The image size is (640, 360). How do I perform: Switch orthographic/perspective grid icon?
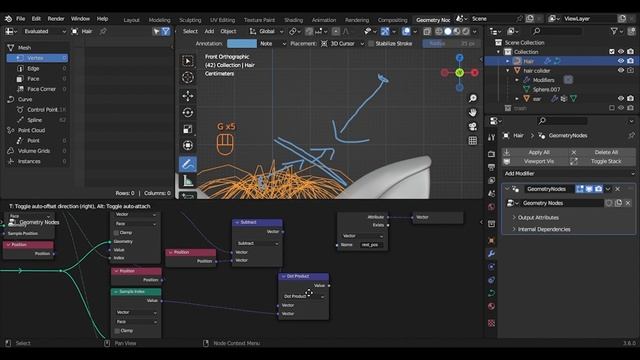click(473, 140)
